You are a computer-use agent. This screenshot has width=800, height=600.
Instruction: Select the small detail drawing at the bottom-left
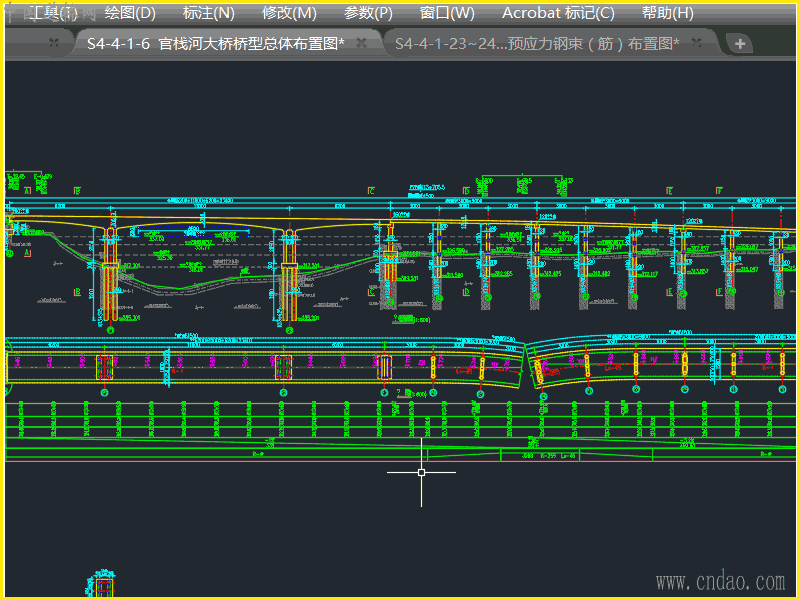click(x=102, y=583)
